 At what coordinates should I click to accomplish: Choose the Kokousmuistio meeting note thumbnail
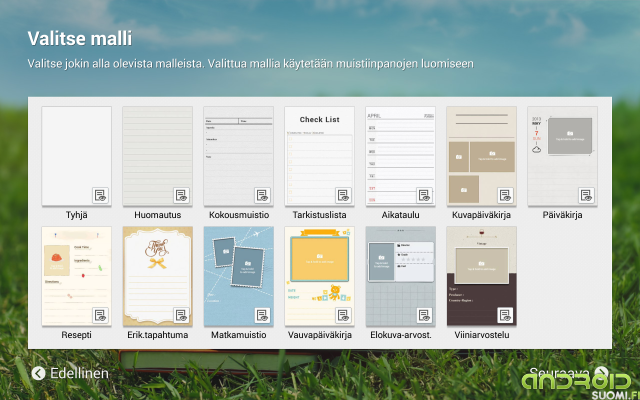point(238,156)
